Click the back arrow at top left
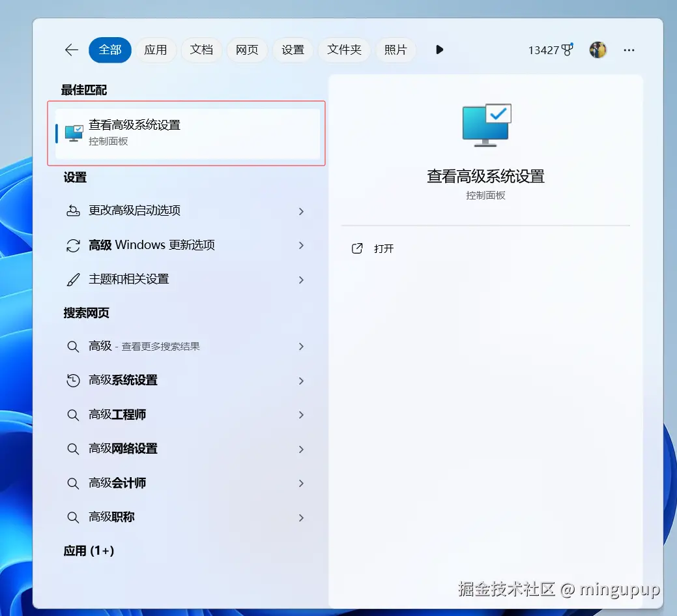Screen dimensions: 677x616 71,50
